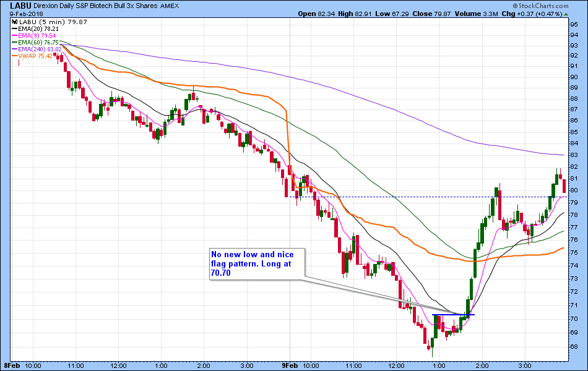Click the 9Feb date on the time axis
The width and height of the screenshot is (588, 371).
(x=290, y=365)
